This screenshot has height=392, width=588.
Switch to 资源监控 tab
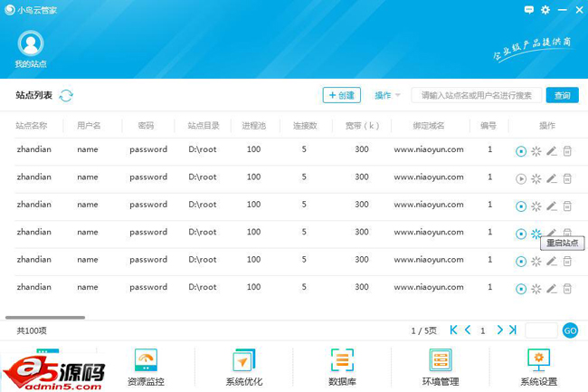(146, 368)
